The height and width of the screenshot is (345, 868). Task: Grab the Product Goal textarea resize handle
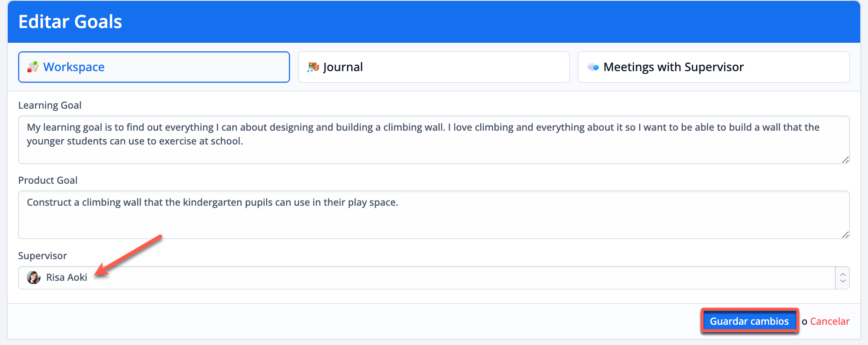click(x=845, y=235)
